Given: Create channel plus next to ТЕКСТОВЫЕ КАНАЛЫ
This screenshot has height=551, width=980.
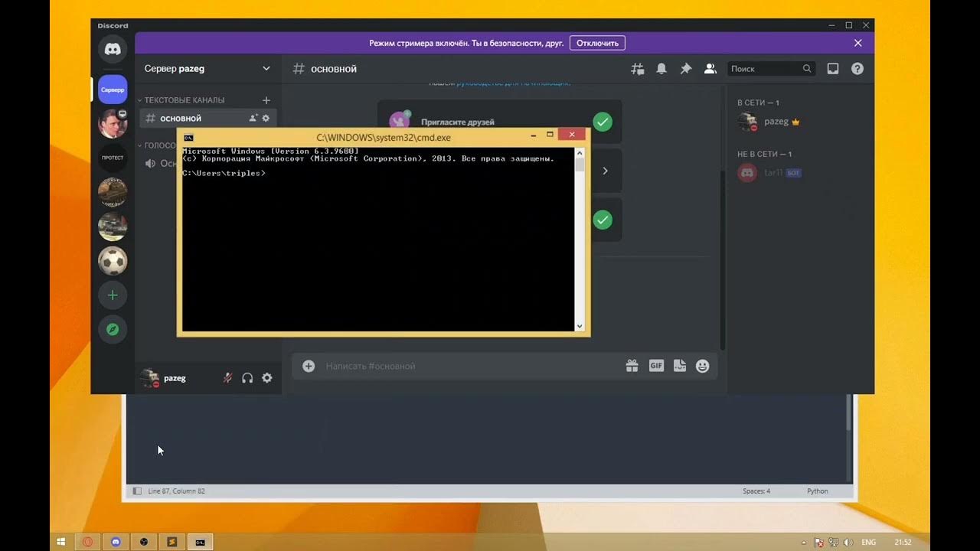Looking at the screenshot, I should 266,100.
